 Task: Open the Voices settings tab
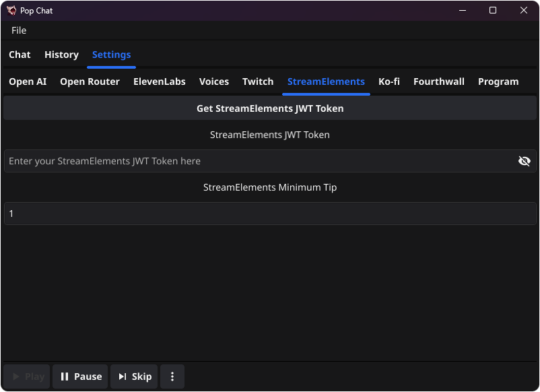coord(213,81)
